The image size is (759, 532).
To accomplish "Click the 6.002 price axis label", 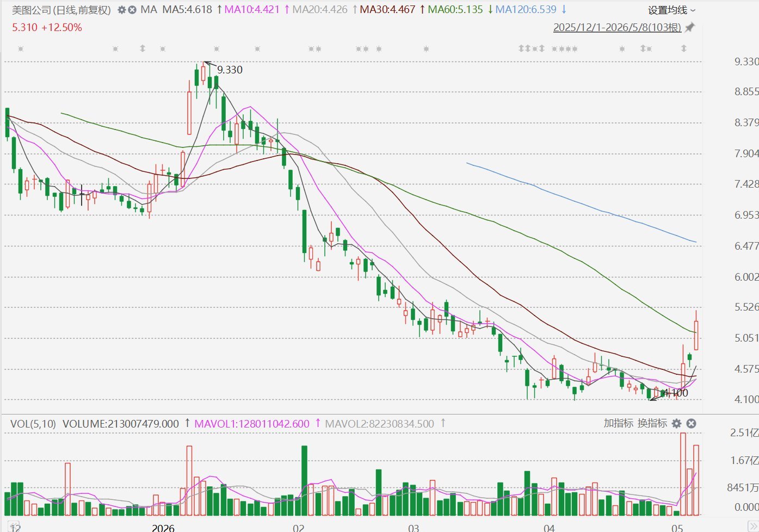I will click(746, 277).
